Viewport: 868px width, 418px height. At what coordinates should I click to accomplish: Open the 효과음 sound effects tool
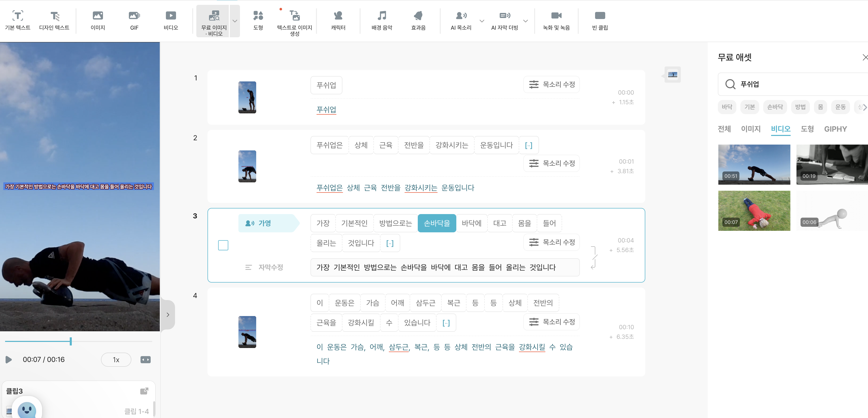(x=418, y=21)
